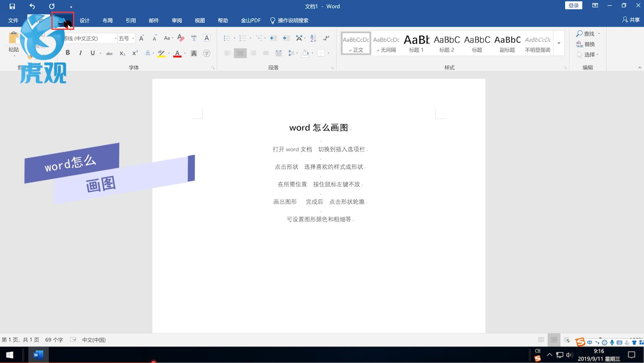Apply yellow text highlight color
The width and height of the screenshot is (644, 363).
[161, 53]
